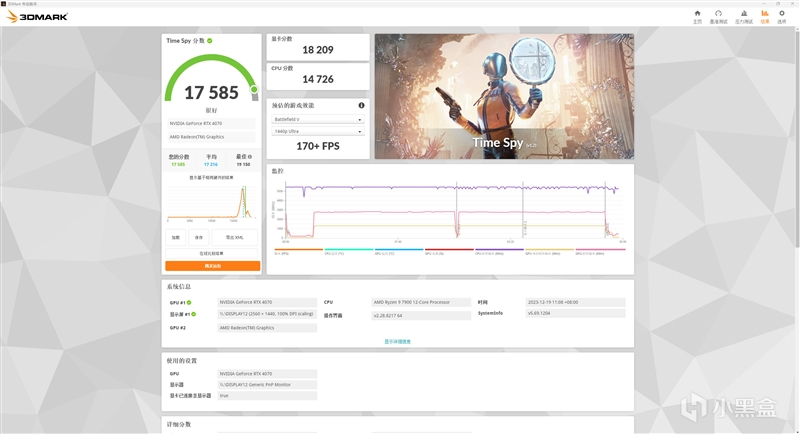Screen dimensions: 800x434
Task: Click the green score gauge indicator knob
Action: [x=254, y=90]
